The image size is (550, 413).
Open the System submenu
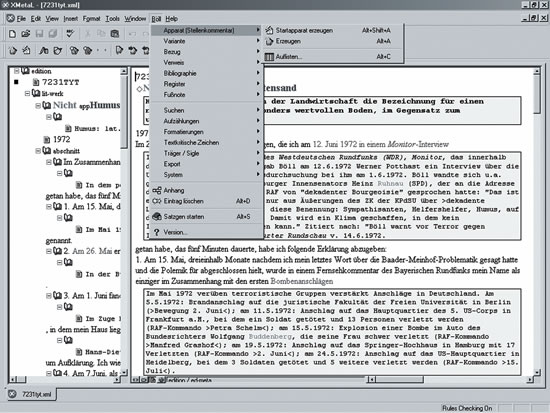point(207,175)
